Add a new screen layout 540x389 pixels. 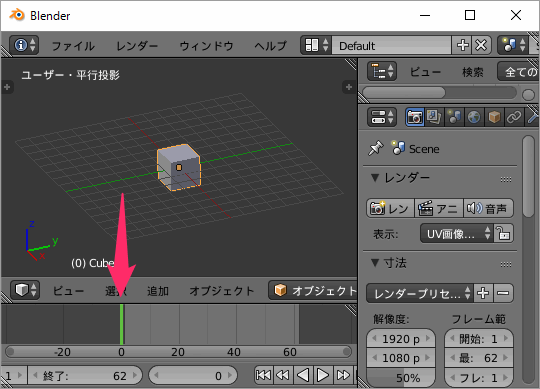[462, 45]
